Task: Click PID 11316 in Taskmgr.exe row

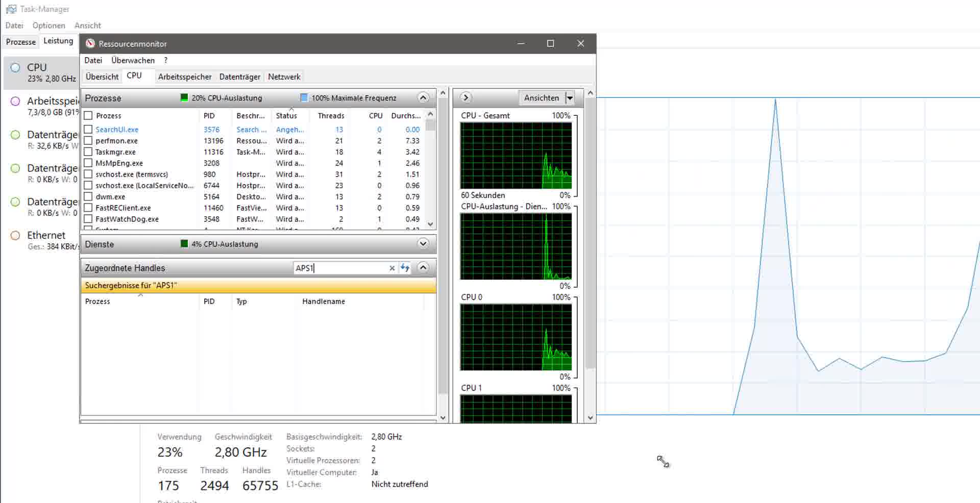Action: pos(213,152)
